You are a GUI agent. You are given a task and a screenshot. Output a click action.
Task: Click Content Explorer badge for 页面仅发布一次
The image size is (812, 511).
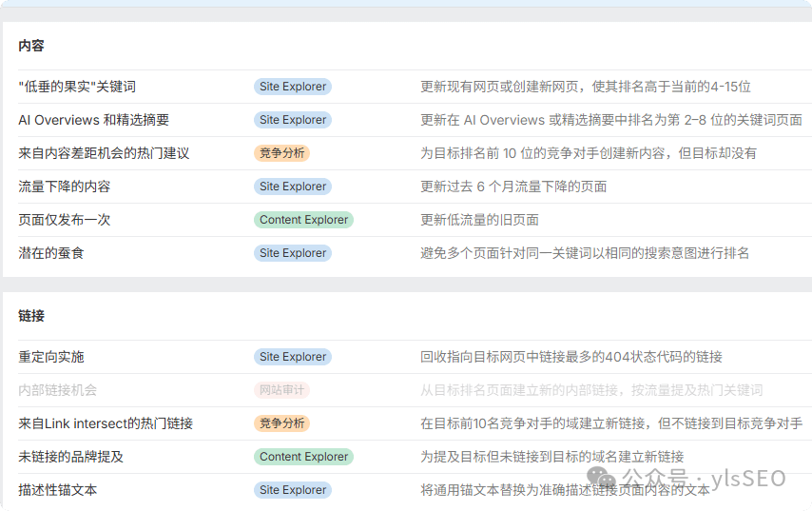tap(303, 220)
